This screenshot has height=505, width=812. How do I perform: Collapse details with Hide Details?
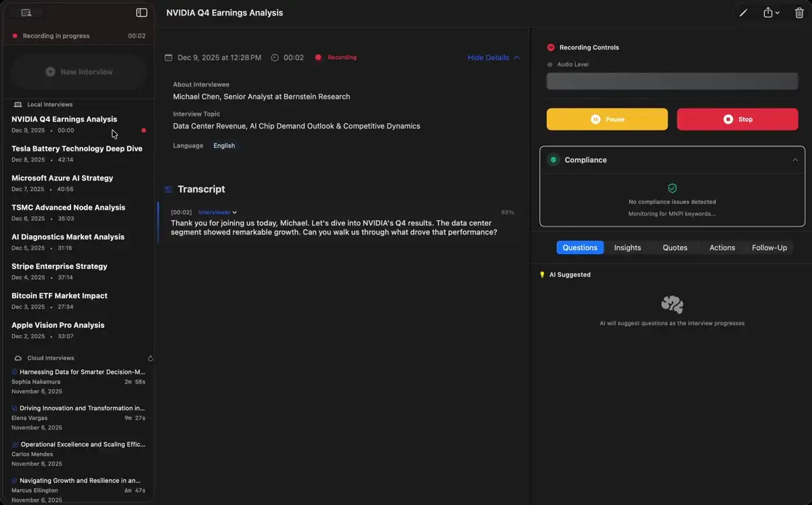click(493, 58)
